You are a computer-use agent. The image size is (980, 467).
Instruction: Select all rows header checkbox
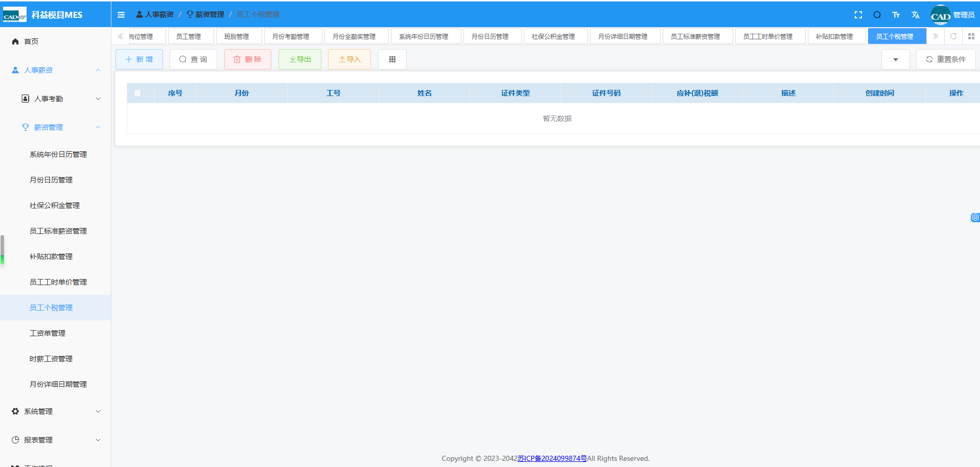pyautogui.click(x=137, y=93)
